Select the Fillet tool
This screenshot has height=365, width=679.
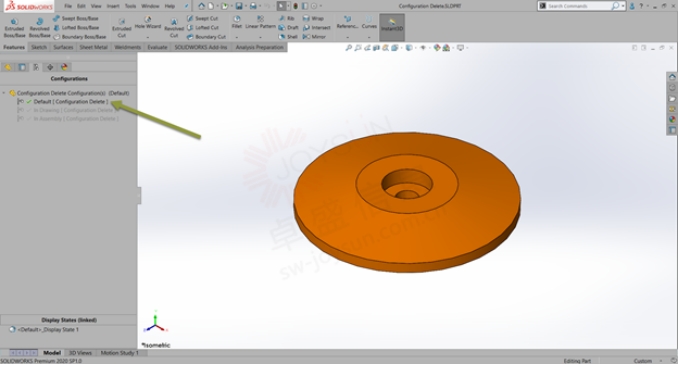click(236, 23)
